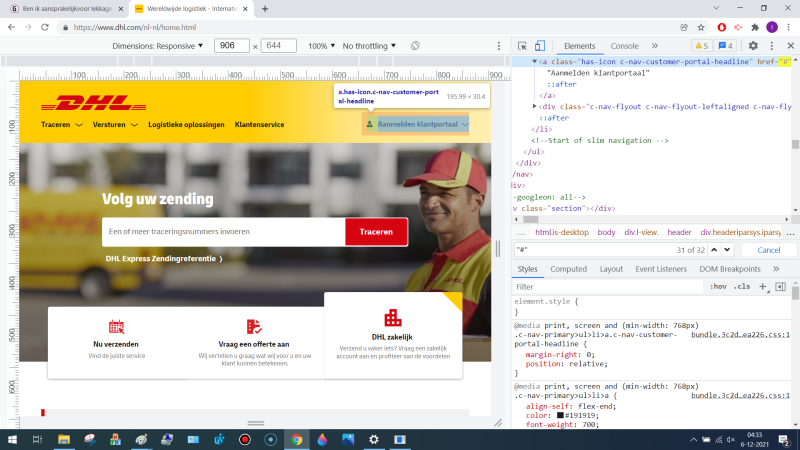Open the Computed styles tab
Image resolution: width=800 pixels, height=450 pixels.
point(568,269)
